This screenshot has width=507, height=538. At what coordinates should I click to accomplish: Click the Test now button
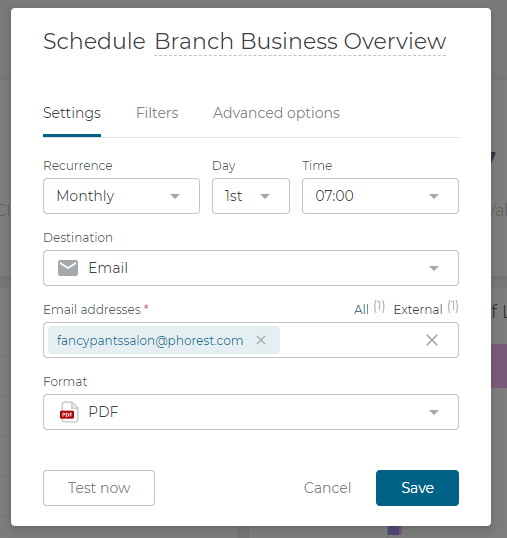[99, 488]
